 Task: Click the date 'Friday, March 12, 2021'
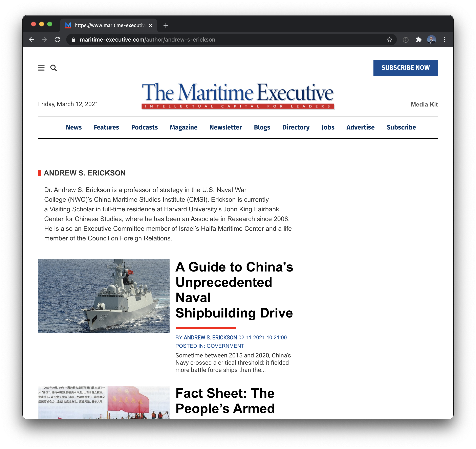(x=68, y=104)
